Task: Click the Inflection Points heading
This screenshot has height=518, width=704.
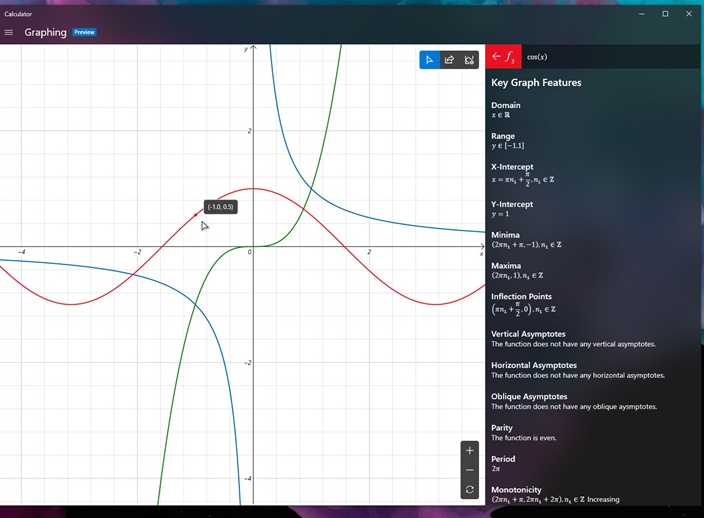Action: 521,296
